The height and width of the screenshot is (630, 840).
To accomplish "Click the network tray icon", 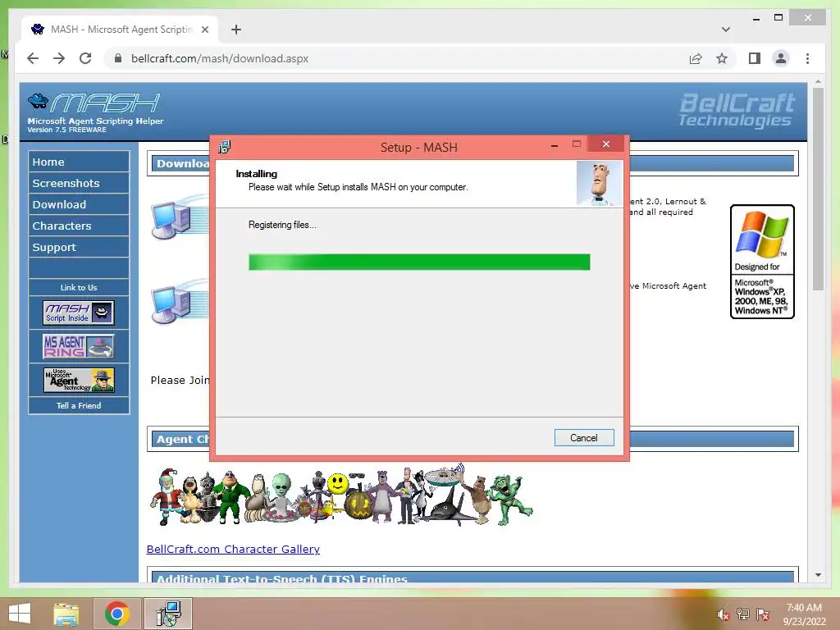I will [743, 614].
